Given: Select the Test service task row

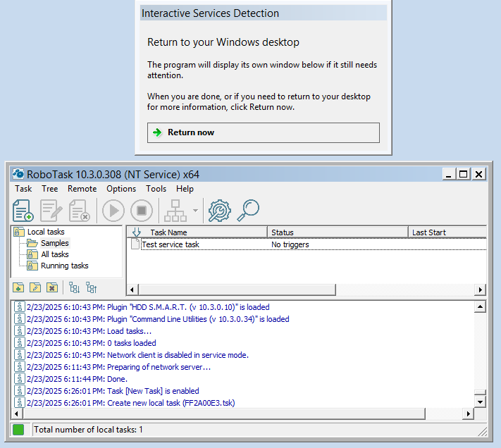Looking at the screenshot, I should (x=308, y=244).
